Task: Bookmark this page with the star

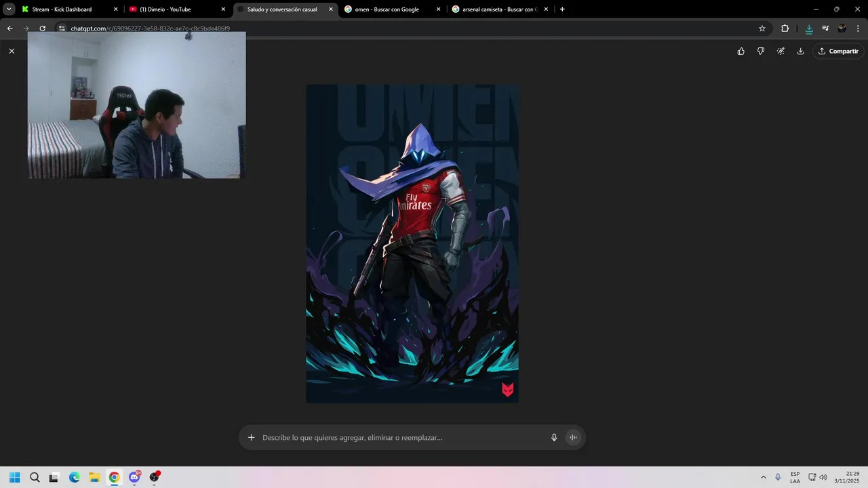Action: pyautogui.click(x=762, y=28)
